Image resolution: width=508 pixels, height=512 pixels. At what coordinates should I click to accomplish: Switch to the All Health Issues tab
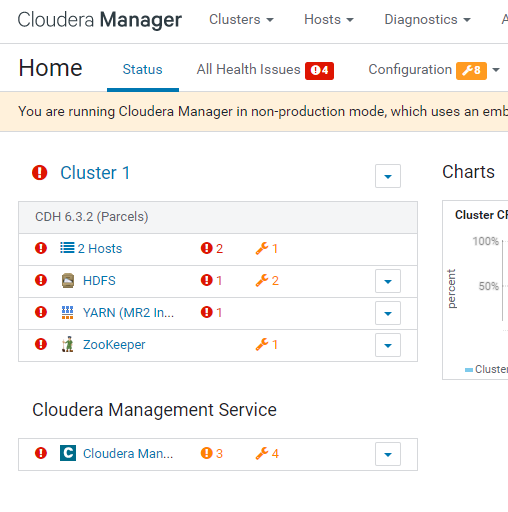point(248,70)
